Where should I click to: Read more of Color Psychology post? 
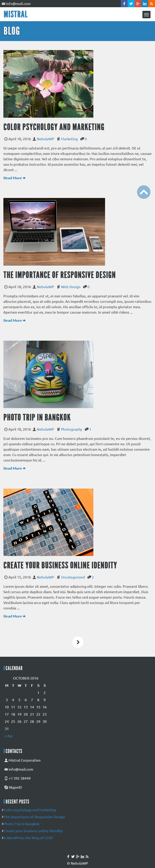[x=14, y=178]
